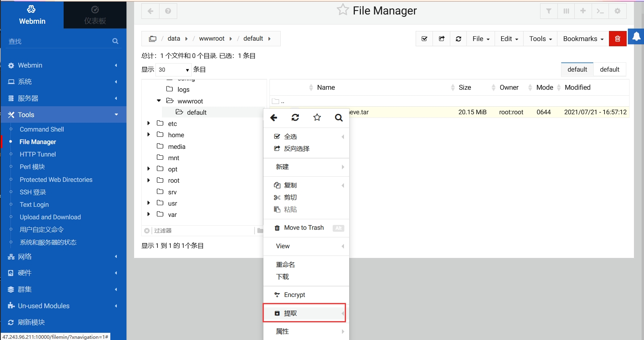The image size is (644, 340).
Task: Click the select-all checkbox toolbar button
Action: (x=424, y=39)
